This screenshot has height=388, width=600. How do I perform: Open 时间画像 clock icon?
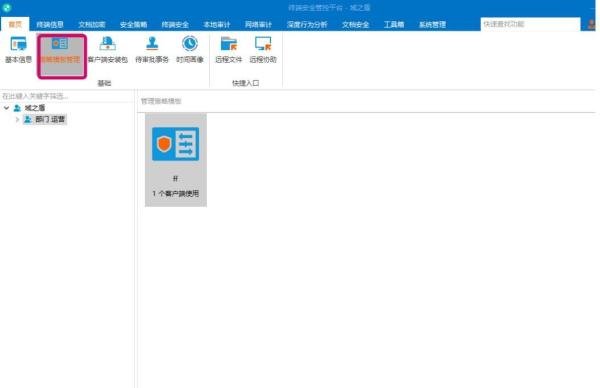point(190,44)
